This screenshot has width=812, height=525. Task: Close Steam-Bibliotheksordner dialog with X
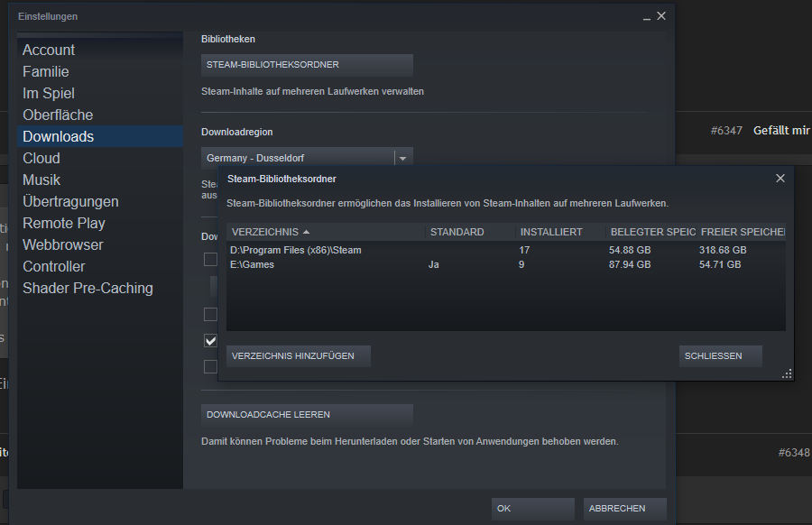[x=780, y=178]
